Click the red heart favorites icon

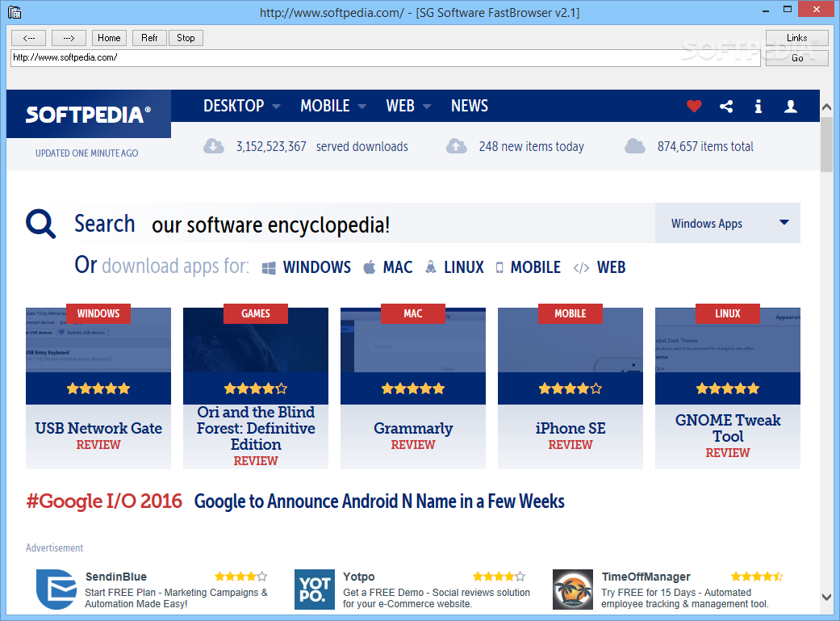click(x=694, y=106)
